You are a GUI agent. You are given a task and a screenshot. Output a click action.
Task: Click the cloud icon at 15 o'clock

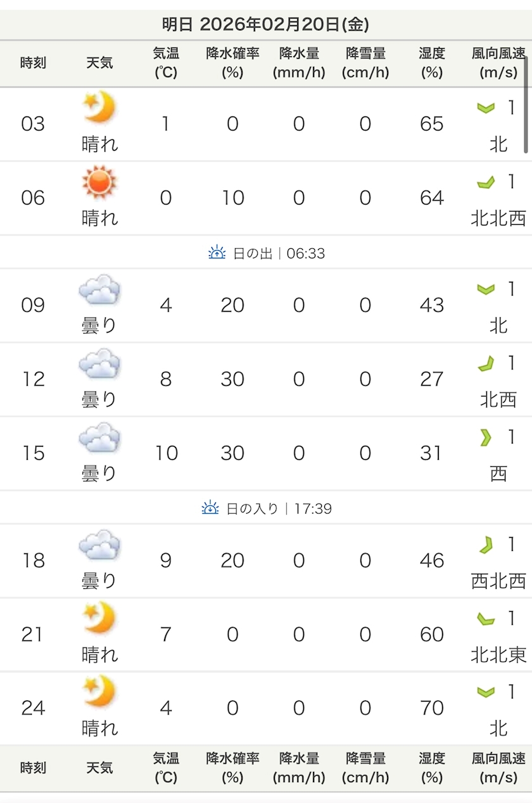click(99, 438)
